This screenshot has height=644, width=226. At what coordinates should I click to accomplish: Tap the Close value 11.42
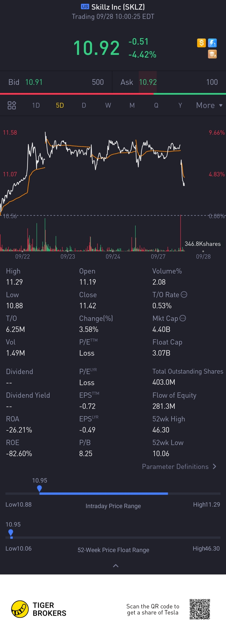point(88,306)
